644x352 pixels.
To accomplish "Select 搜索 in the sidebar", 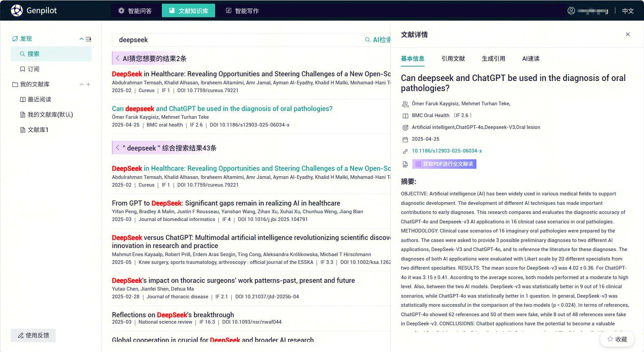I will pyautogui.click(x=51, y=54).
